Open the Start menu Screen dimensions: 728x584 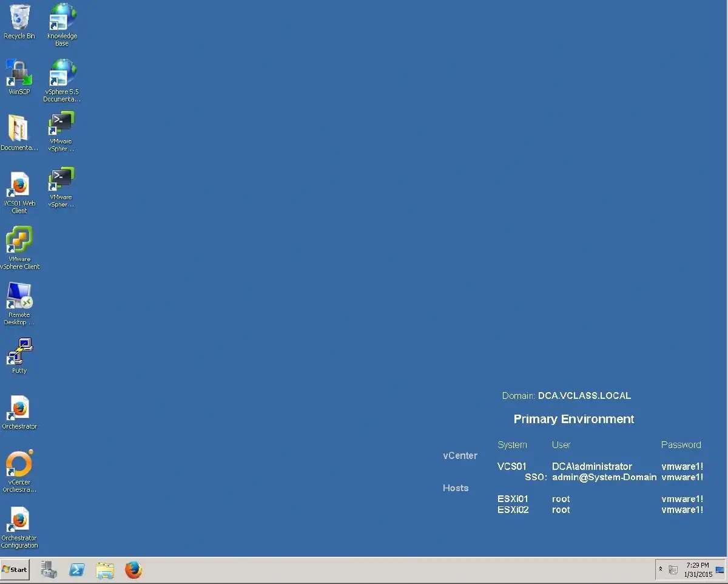[15, 570]
